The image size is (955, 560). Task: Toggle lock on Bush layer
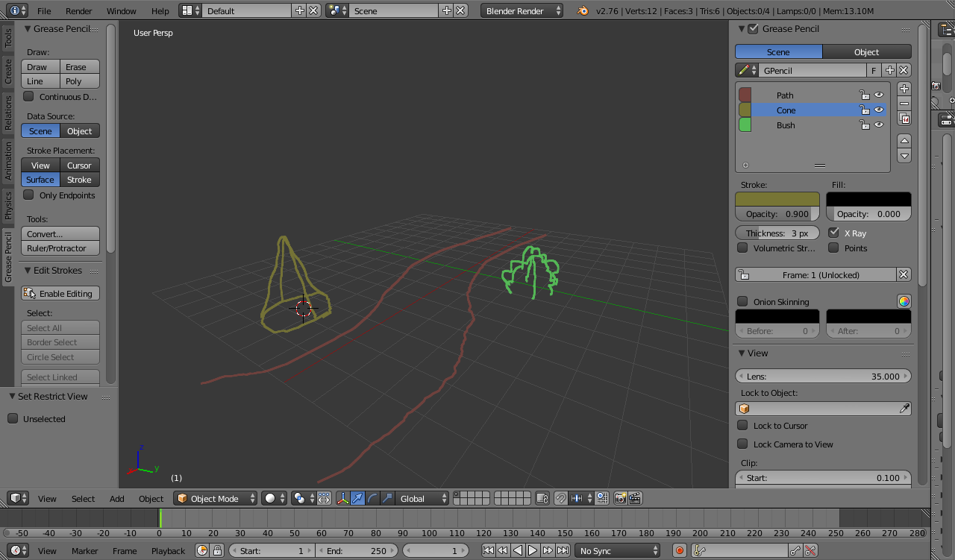(864, 125)
